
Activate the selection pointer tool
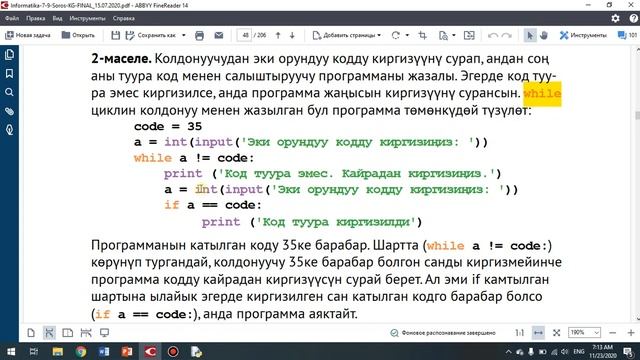[x=530, y=36]
